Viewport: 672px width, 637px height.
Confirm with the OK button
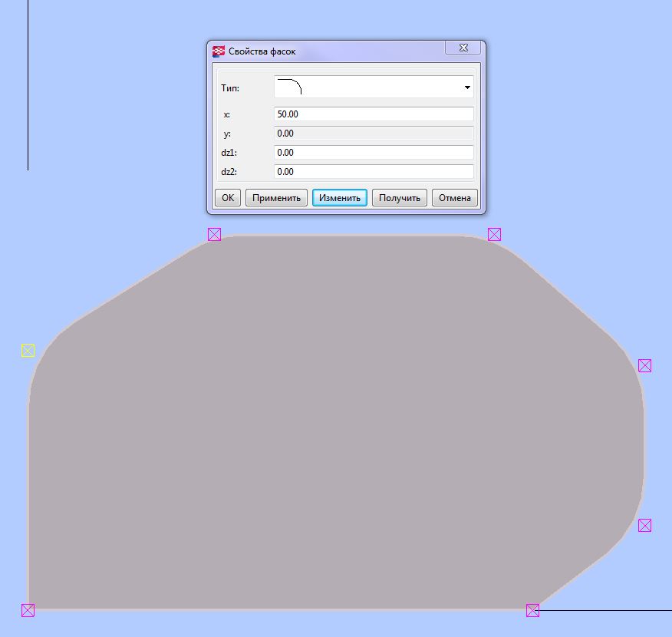point(228,197)
